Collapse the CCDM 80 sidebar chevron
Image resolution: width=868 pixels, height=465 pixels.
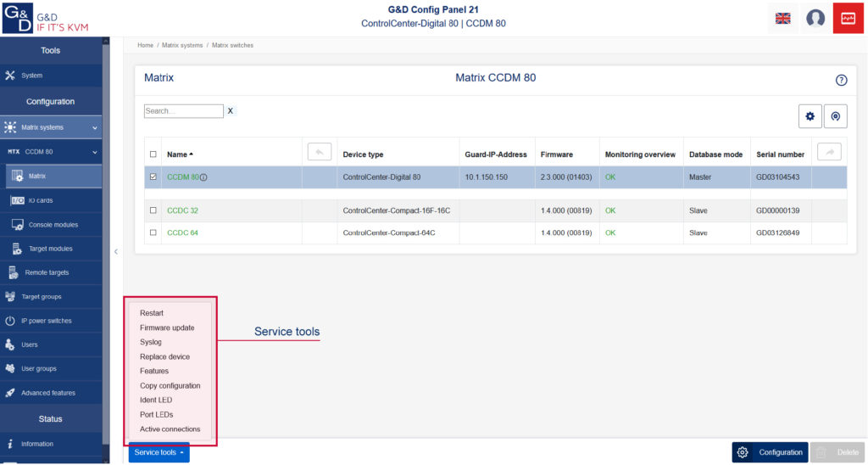pyautogui.click(x=95, y=153)
